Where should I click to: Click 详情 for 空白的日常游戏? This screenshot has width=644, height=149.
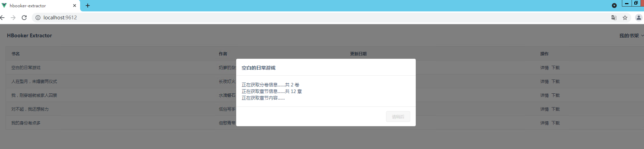coord(545,68)
